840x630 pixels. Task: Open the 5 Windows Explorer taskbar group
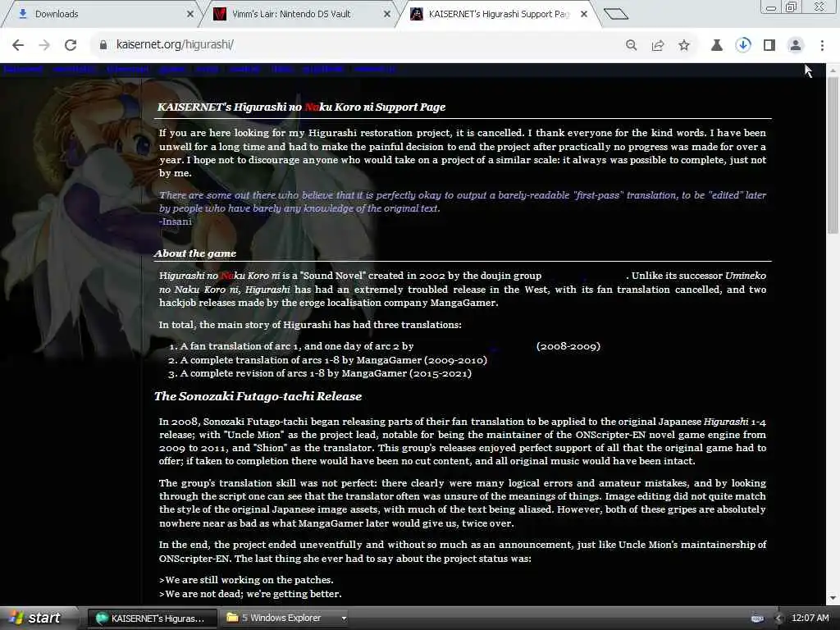coord(285,619)
